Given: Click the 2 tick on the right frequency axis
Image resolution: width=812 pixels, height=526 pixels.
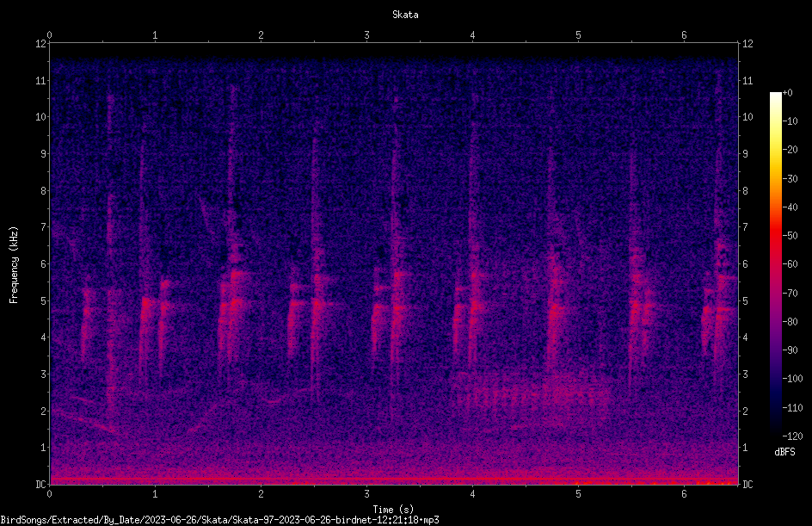Looking at the screenshot, I should [x=745, y=411].
